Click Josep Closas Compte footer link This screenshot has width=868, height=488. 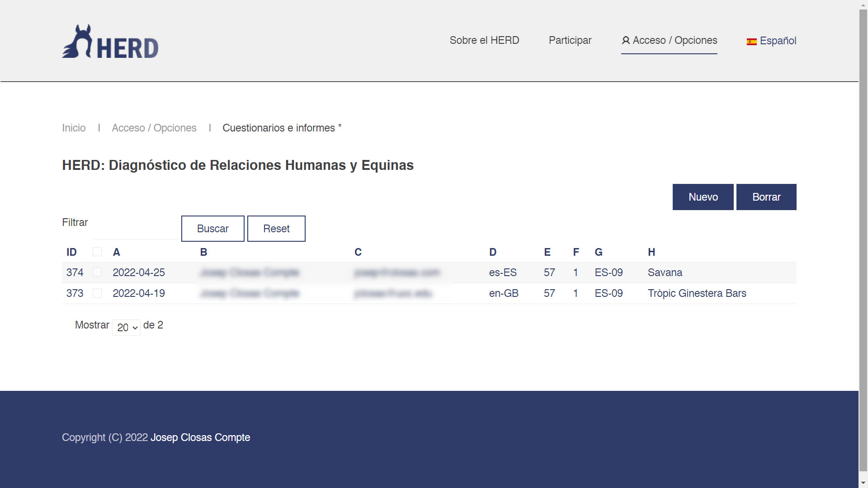(x=200, y=437)
